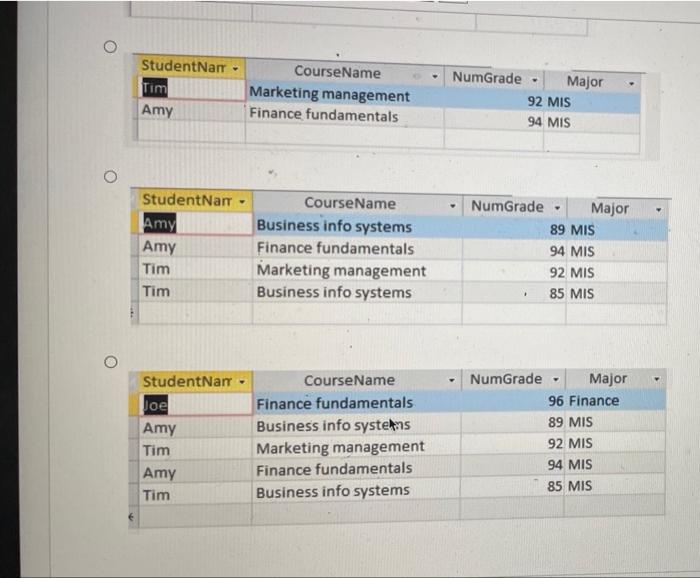The width and height of the screenshot is (700, 578).
Task: Click Finance fundamentals cell in the four-row table
Action: click(357, 249)
